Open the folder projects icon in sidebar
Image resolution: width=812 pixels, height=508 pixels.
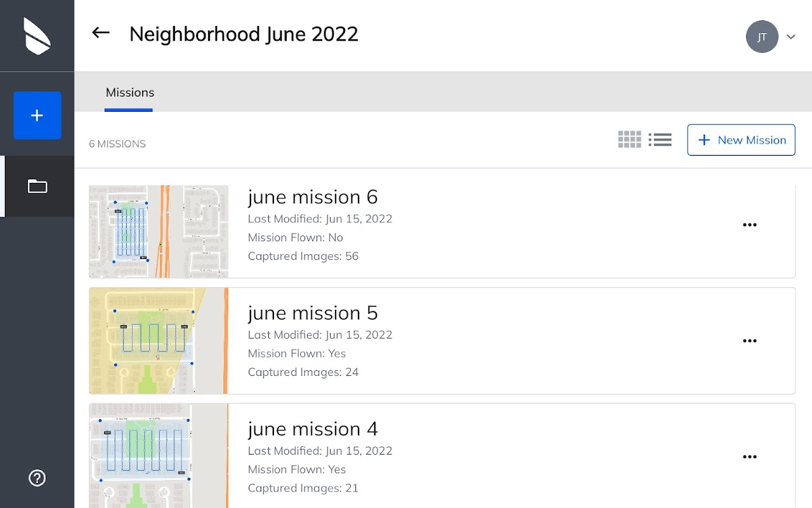coord(37,186)
